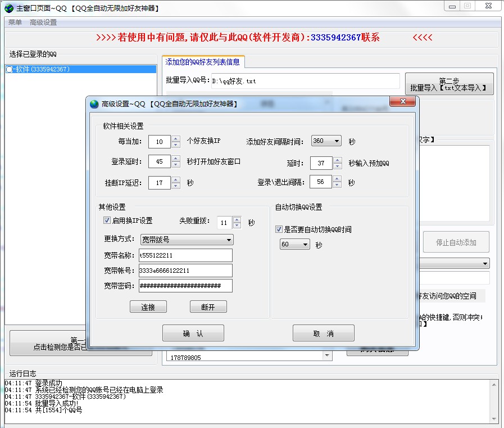
Task: Increase 挂断IP延迟 seconds with the up arrow
Action: pyautogui.click(x=175, y=179)
